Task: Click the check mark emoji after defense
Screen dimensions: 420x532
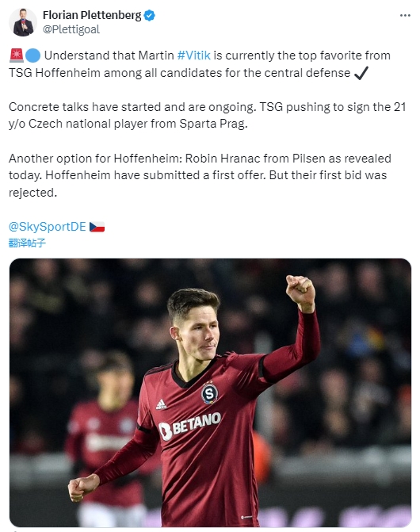Action: point(361,73)
